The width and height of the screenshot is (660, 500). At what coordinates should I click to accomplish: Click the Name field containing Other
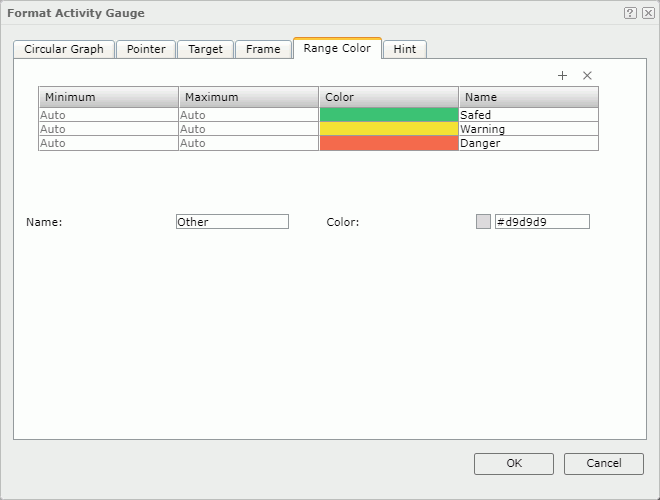pyautogui.click(x=232, y=222)
